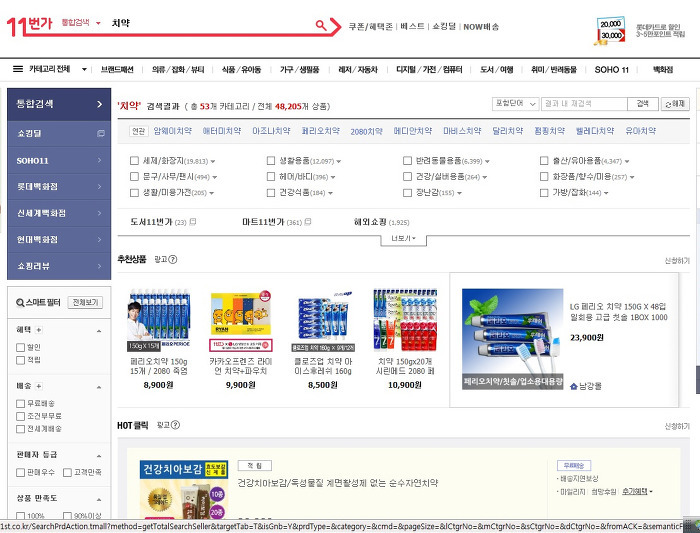Click the 치약 150gx20개 10,900원 product thumbnail
This screenshot has height=533, width=700.
[x=405, y=320]
